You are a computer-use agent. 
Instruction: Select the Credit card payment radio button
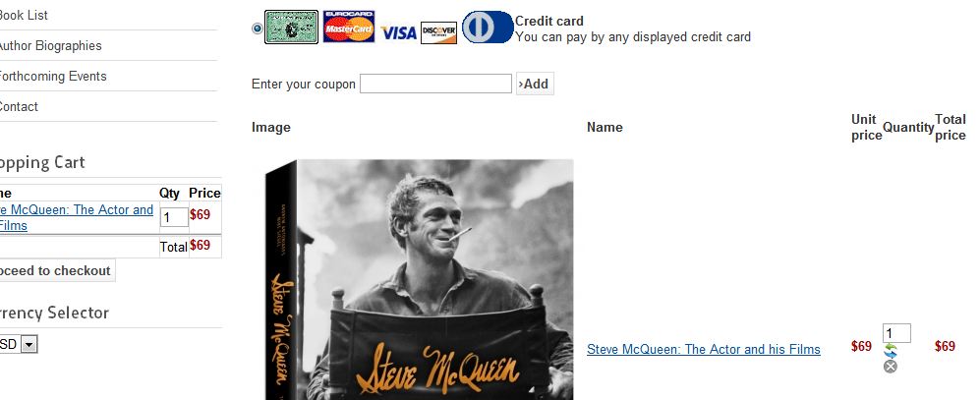[257, 29]
